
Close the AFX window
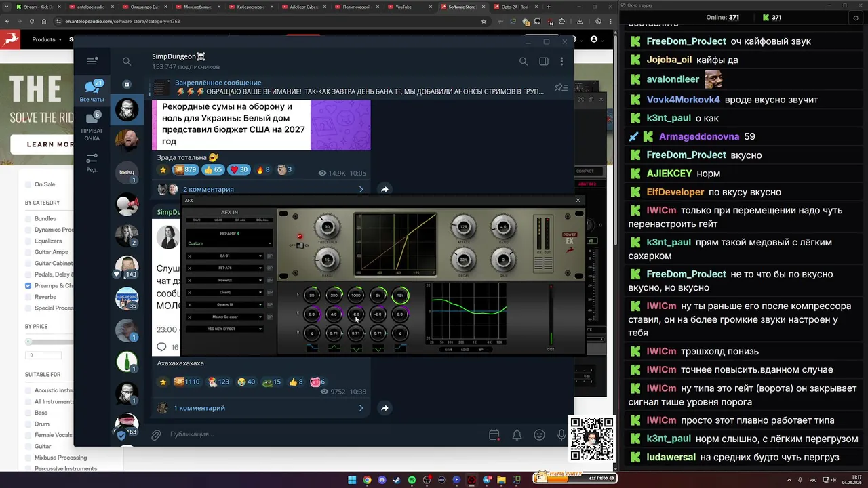(578, 200)
